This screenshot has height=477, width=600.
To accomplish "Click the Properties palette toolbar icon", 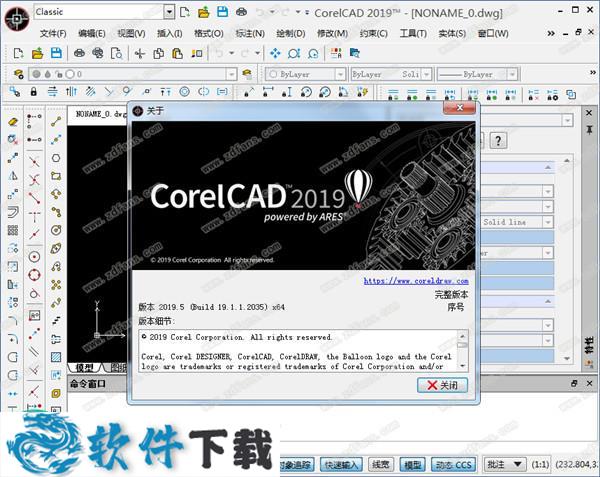I will tap(336, 53).
